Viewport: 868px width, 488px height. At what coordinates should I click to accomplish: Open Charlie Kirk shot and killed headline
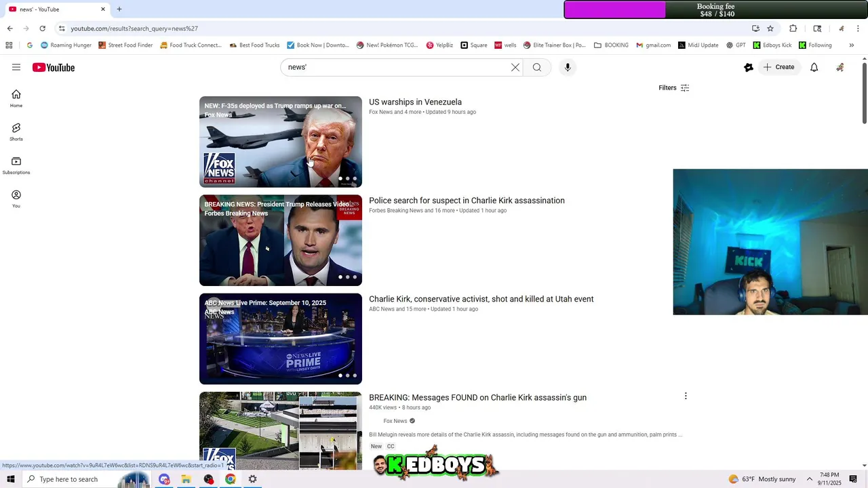pyautogui.click(x=481, y=299)
